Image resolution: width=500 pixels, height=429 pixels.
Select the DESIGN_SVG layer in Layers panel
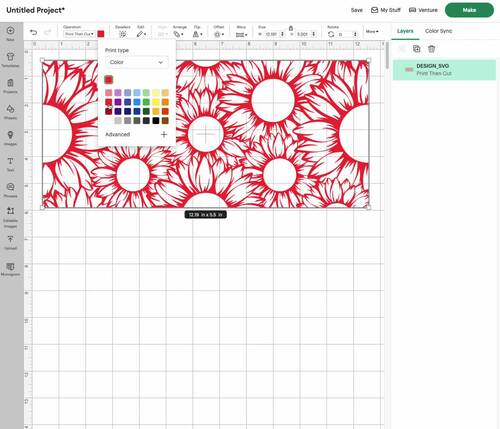pyautogui.click(x=444, y=70)
